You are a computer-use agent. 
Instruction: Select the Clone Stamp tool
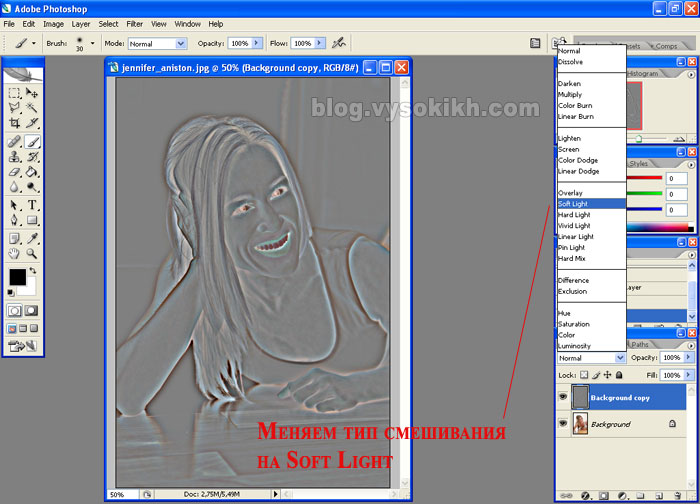click(x=14, y=157)
